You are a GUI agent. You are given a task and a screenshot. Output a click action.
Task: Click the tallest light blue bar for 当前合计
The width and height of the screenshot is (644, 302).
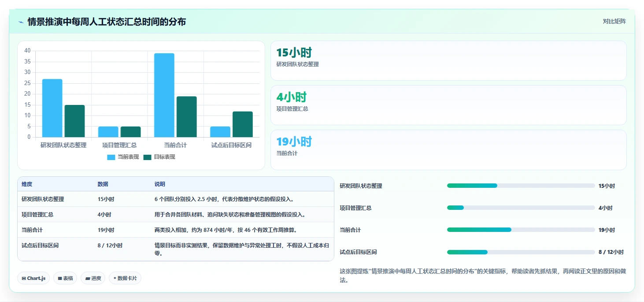164,95
